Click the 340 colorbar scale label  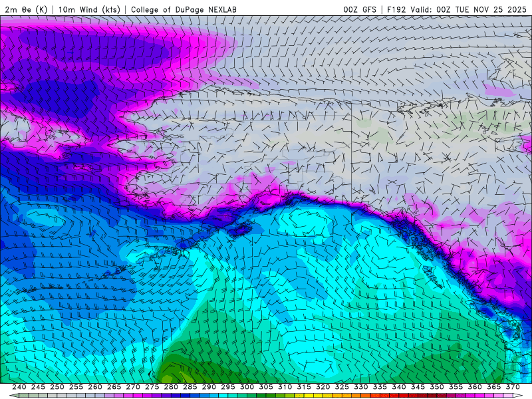pyautogui.click(x=399, y=387)
